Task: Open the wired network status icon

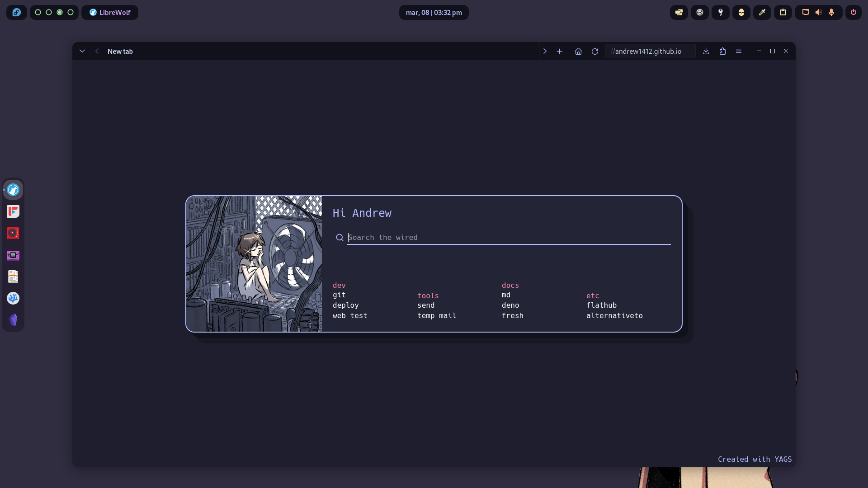Action: (806, 12)
